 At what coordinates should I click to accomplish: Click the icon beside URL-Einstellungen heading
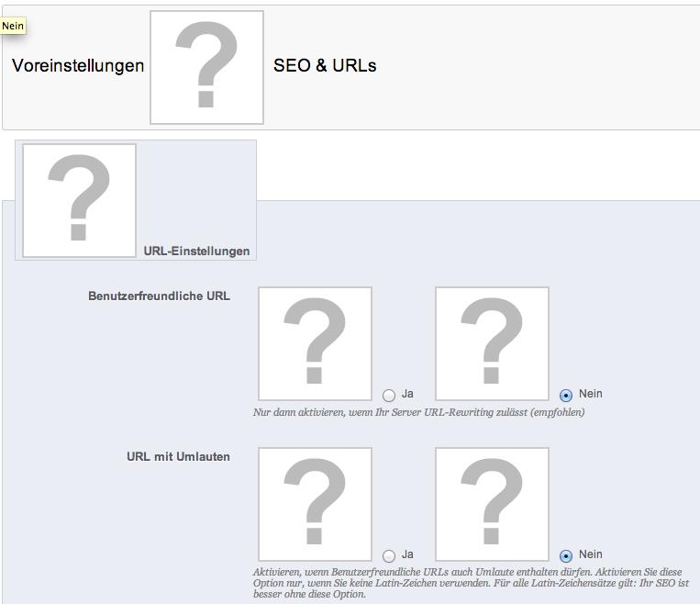coord(79,200)
